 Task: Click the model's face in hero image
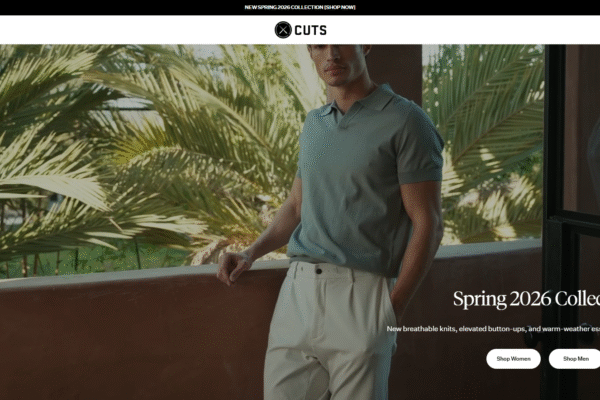click(x=339, y=63)
